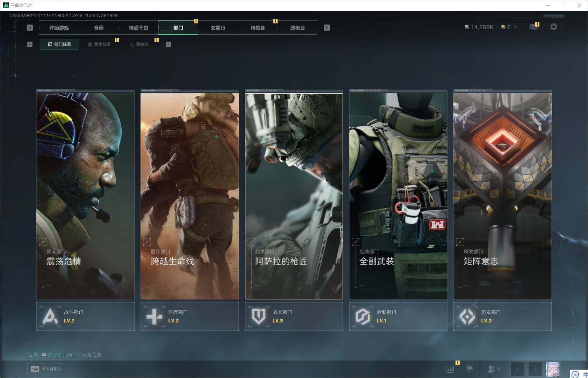588x378 pixels.
Task: Click the expand arrow on 跨越生命线 card
Action: click(147, 241)
